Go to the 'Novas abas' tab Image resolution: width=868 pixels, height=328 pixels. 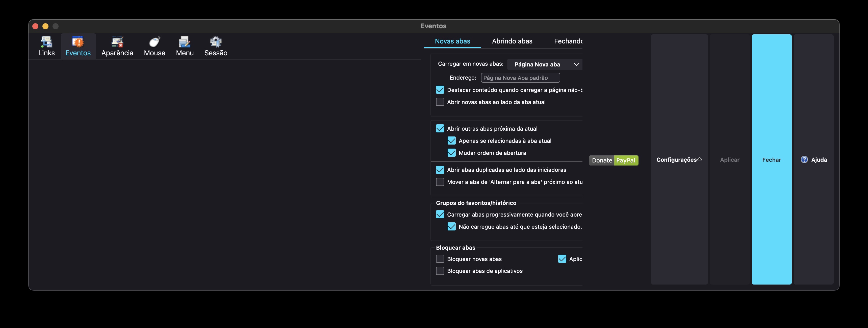click(x=452, y=41)
